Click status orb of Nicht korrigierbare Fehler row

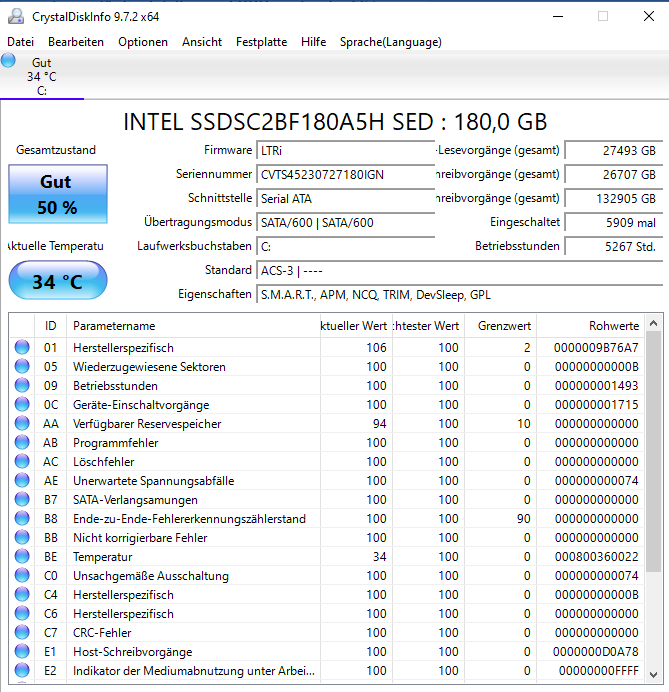(22, 537)
